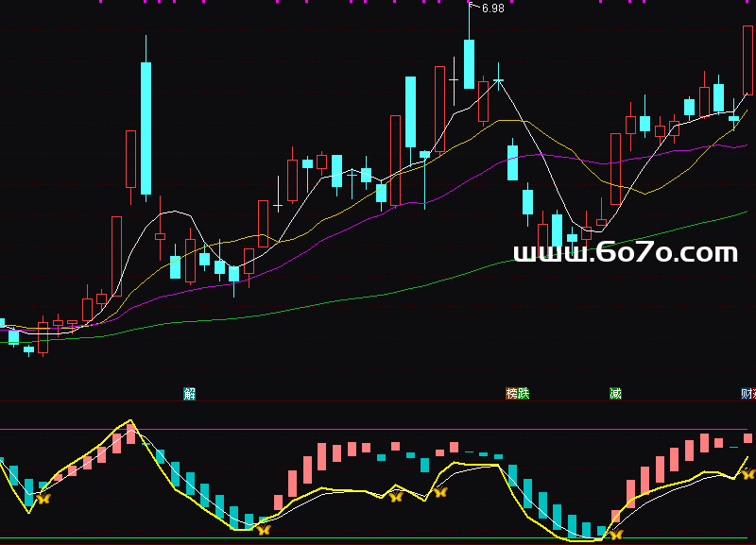This screenshot has width=756, height=545.
Task: Click the 解 event marker
Action: coord(189,394)
